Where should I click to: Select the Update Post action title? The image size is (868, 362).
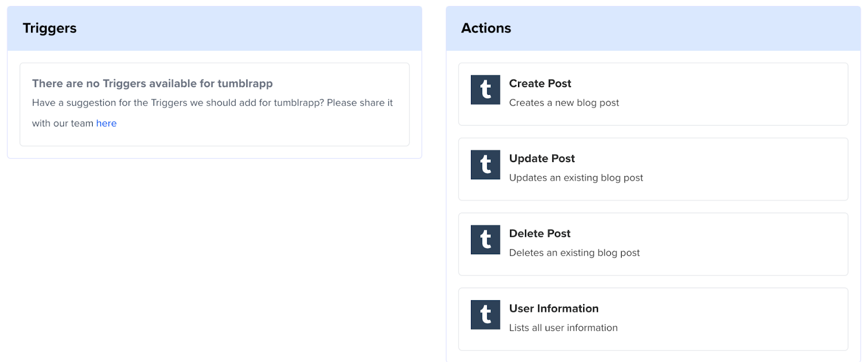click(542, 158)
